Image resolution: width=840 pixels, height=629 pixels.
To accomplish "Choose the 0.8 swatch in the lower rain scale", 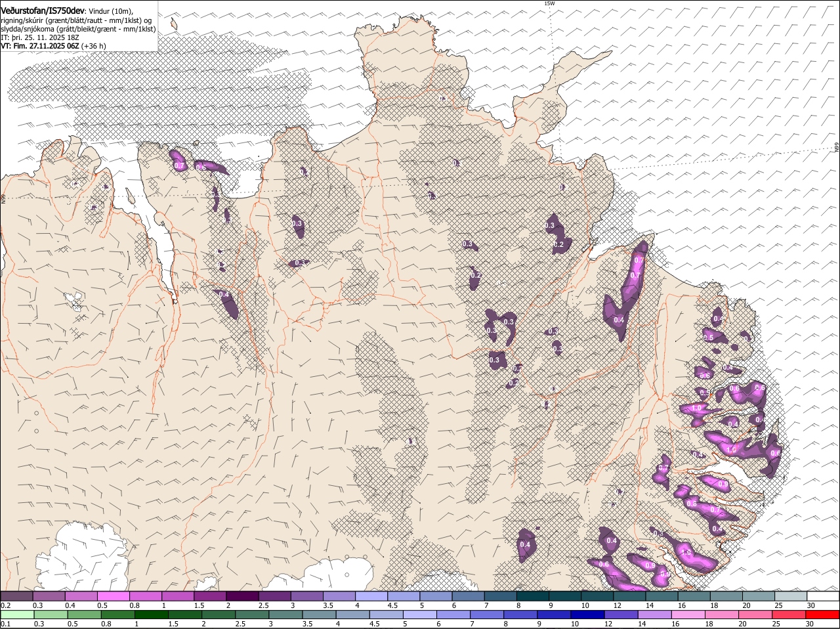I will coord(118,615).
